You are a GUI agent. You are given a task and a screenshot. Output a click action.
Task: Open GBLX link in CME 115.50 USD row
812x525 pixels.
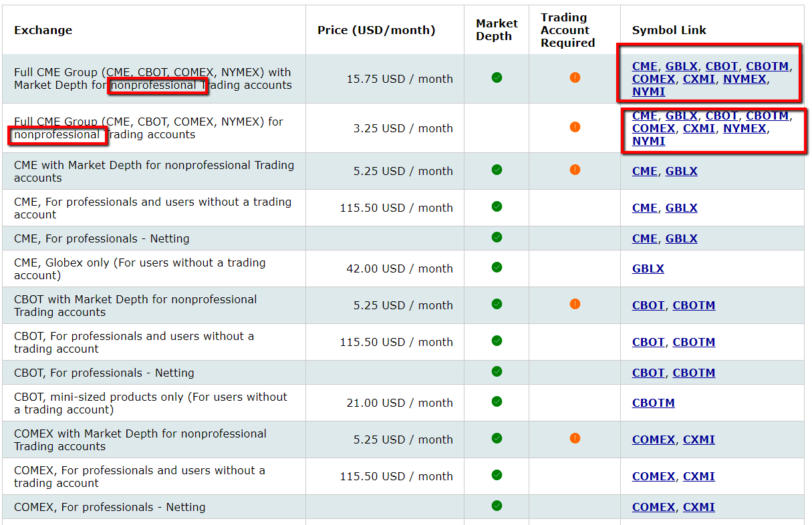point(681,208)
